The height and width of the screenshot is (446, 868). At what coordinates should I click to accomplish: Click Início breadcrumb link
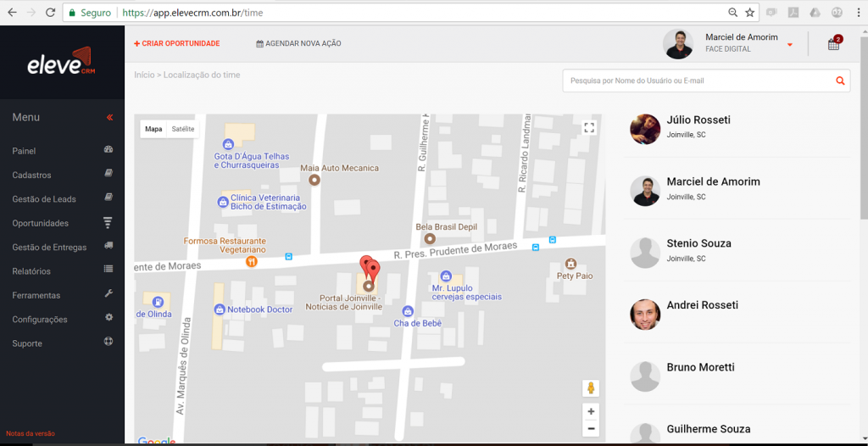tap(144, 75)
